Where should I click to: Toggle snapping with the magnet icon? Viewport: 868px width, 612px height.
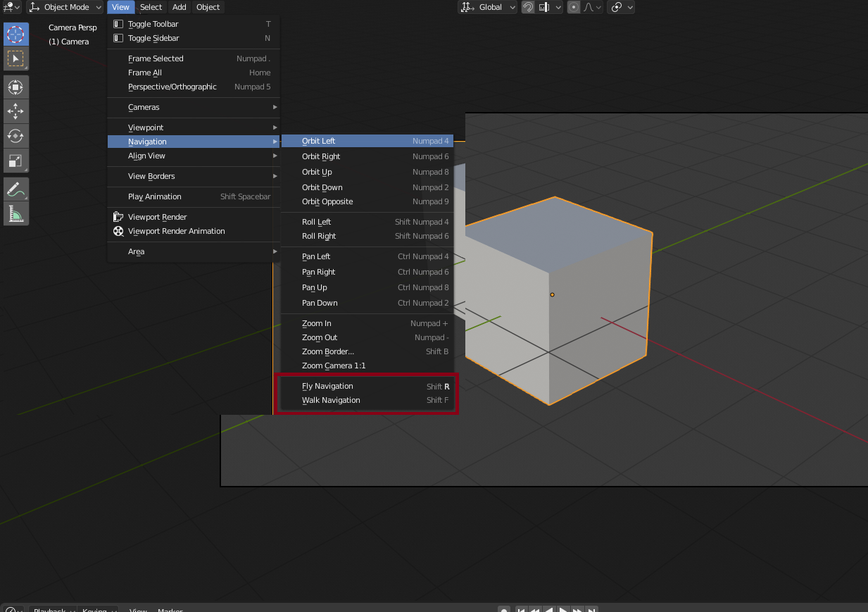(x=528, y=7)
